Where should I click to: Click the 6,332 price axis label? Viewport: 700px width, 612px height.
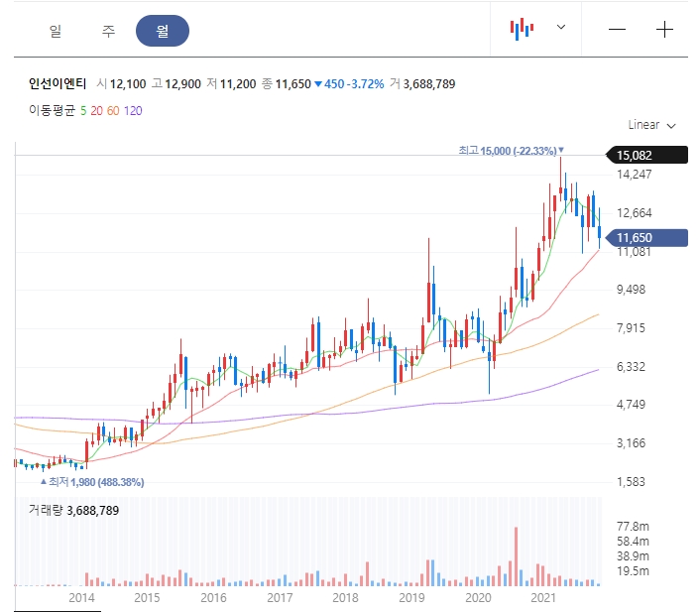tap(631, 367)
